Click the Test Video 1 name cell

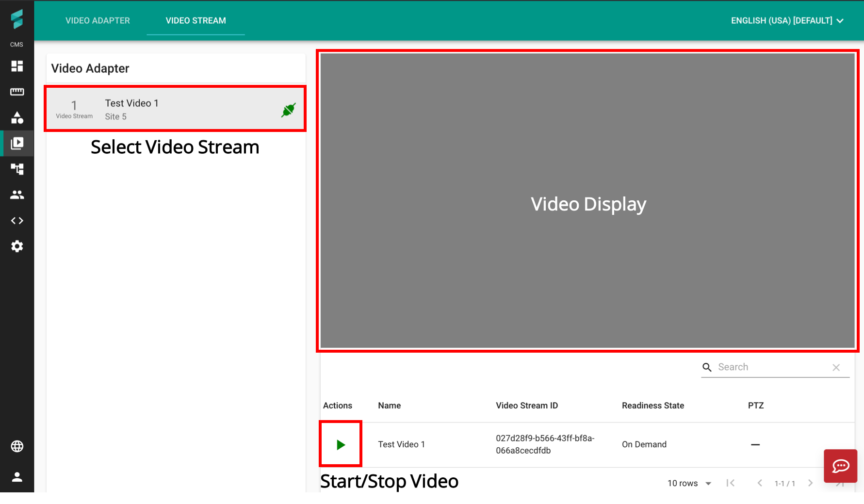(x=401, y=444)
